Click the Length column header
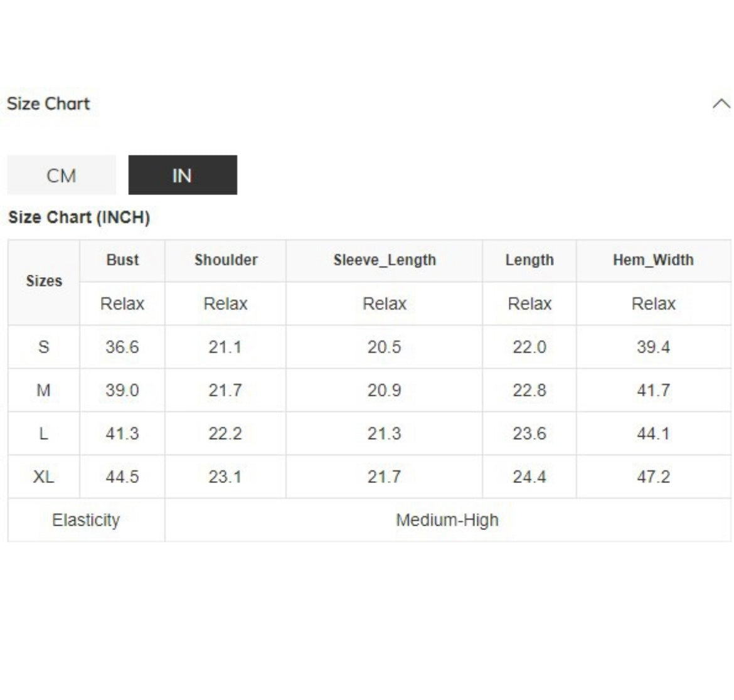The image size is (734, 700). (x=529, y=260)
